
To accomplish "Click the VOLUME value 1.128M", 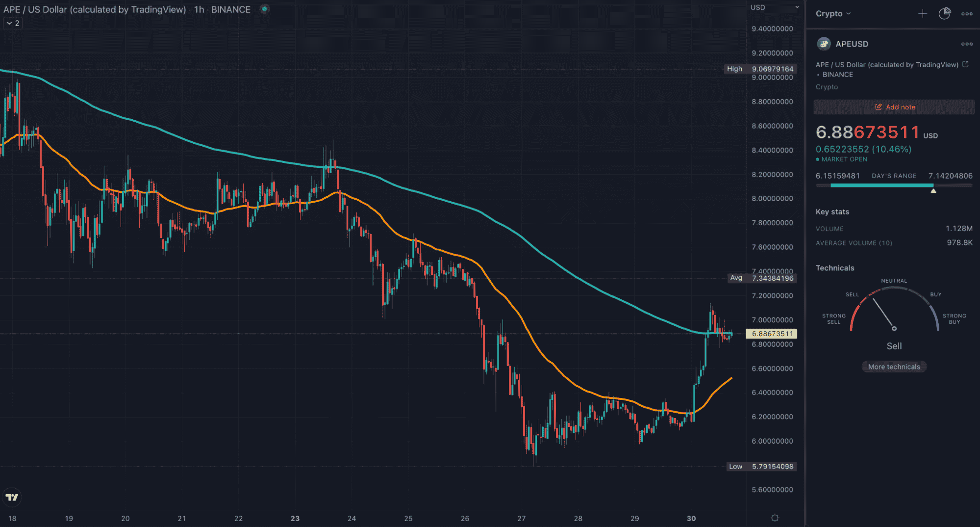I will coord(959,229).
